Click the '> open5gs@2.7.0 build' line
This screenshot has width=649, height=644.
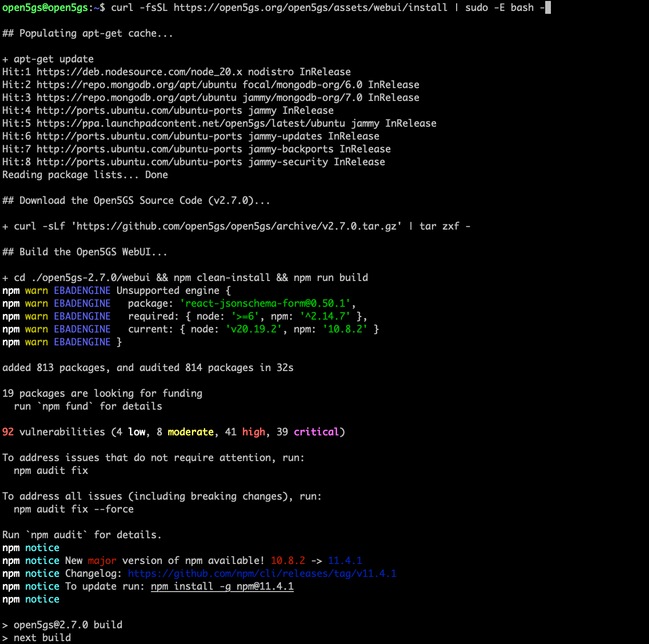tap(62, 625)
